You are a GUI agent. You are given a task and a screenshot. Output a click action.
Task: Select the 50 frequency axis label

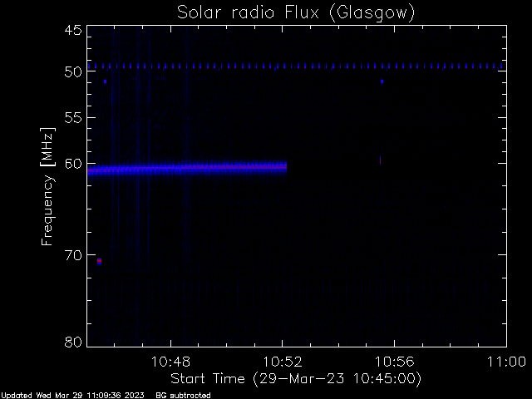click(x=73, y=72)
